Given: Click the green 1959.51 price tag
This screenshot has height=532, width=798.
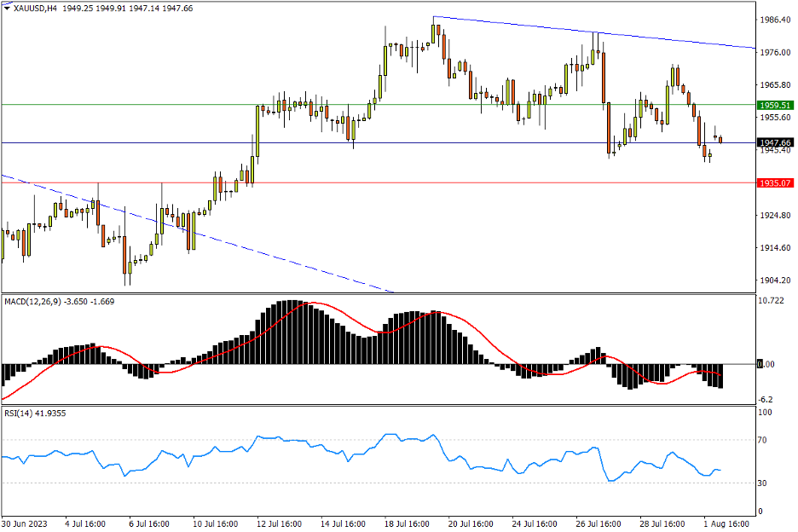Looking at the screenshot, I should pos(775,105).
